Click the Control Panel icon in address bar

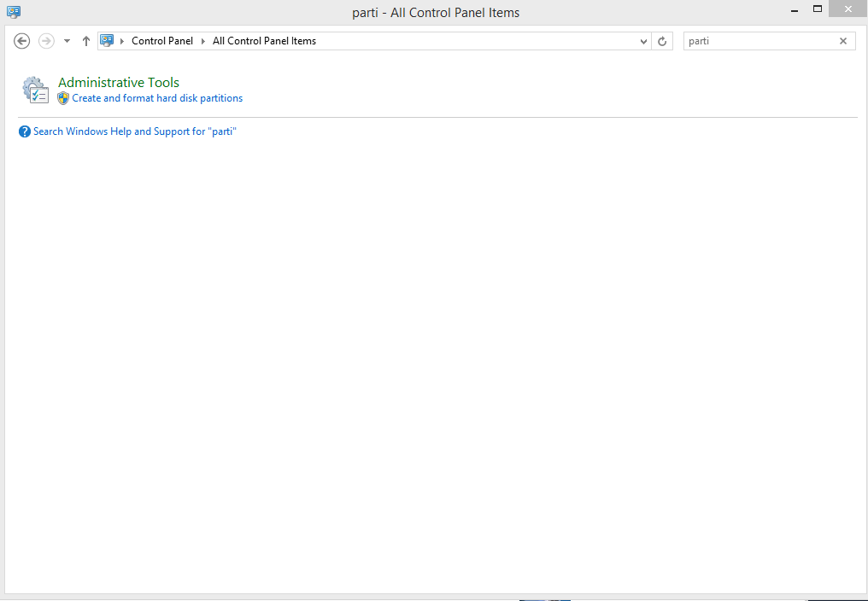coord(107,41)
